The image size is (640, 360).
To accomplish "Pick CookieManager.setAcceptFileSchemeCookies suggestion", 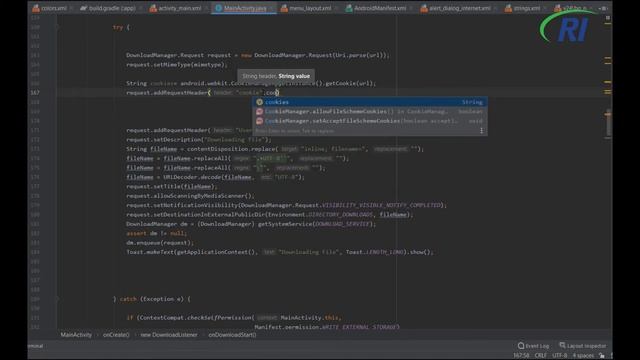I will [370, 121].
